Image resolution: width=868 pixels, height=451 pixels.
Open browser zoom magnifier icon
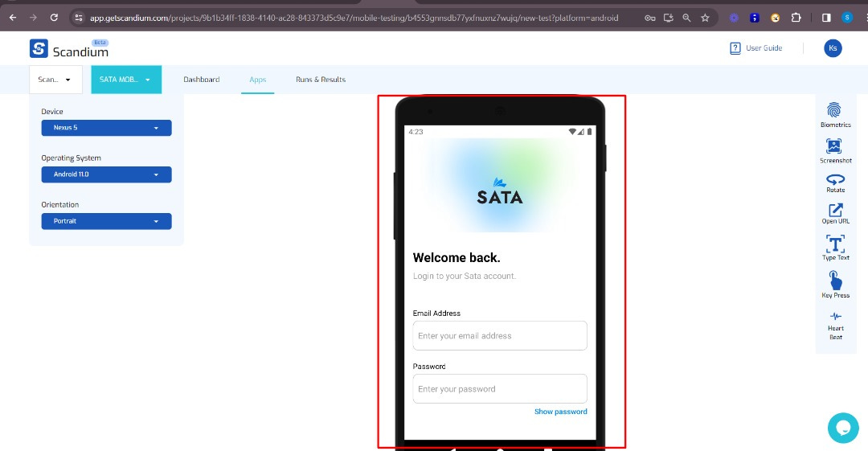[x=686, y=18]
